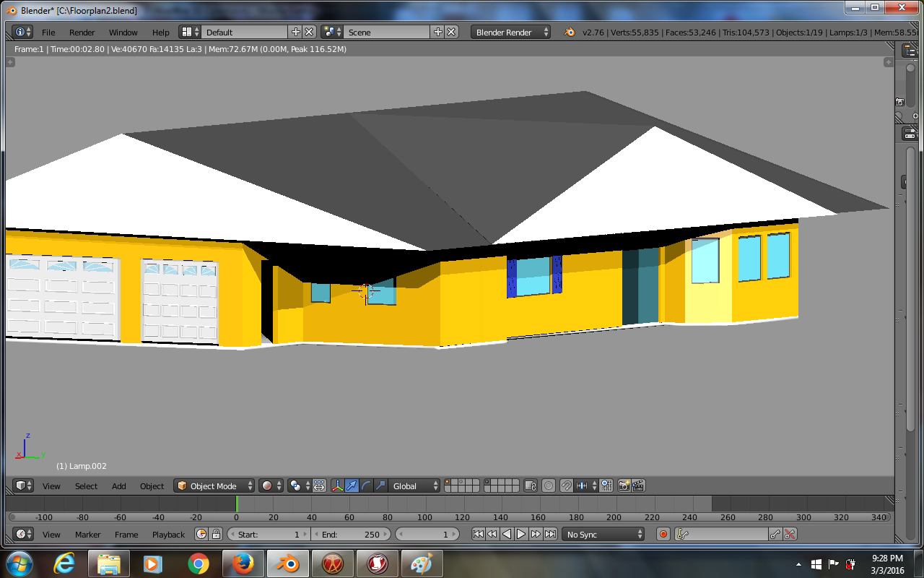Insert keyframe with key icon

point(775,534)
